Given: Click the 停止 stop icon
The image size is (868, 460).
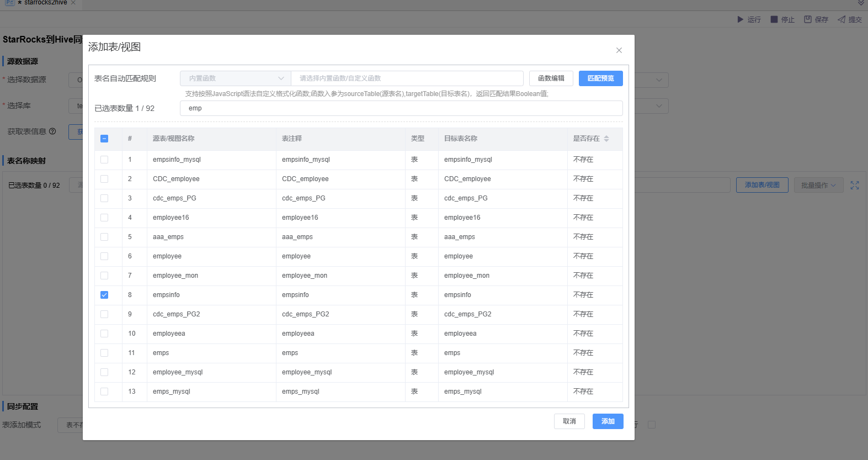Looking at the screenshot, I should [774, 19].
